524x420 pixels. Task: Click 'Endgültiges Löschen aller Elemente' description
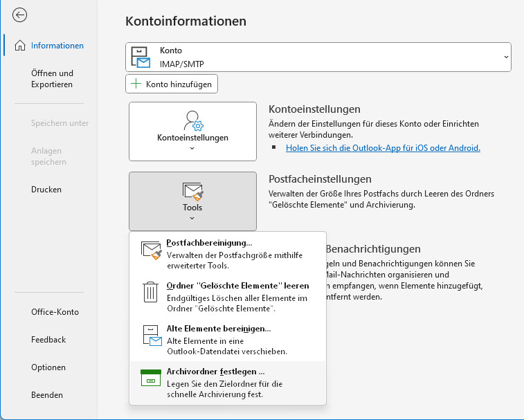point(237,303)
